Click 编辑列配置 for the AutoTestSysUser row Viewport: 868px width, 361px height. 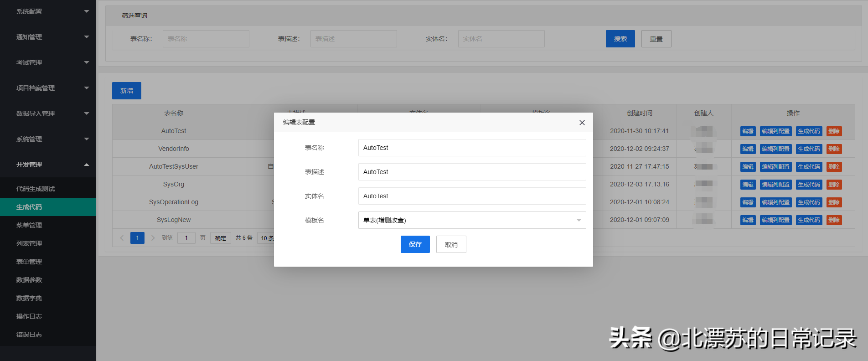775,167
